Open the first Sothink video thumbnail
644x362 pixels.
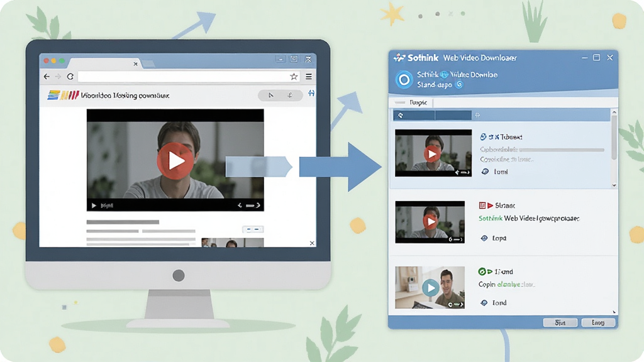[x=433, y=153]
